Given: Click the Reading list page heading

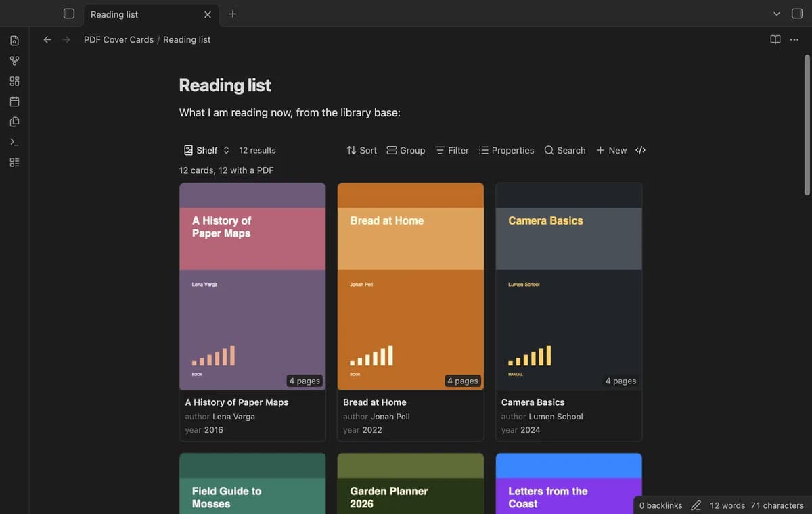Looking at the screenshot, I should click(x=225, y=85).
